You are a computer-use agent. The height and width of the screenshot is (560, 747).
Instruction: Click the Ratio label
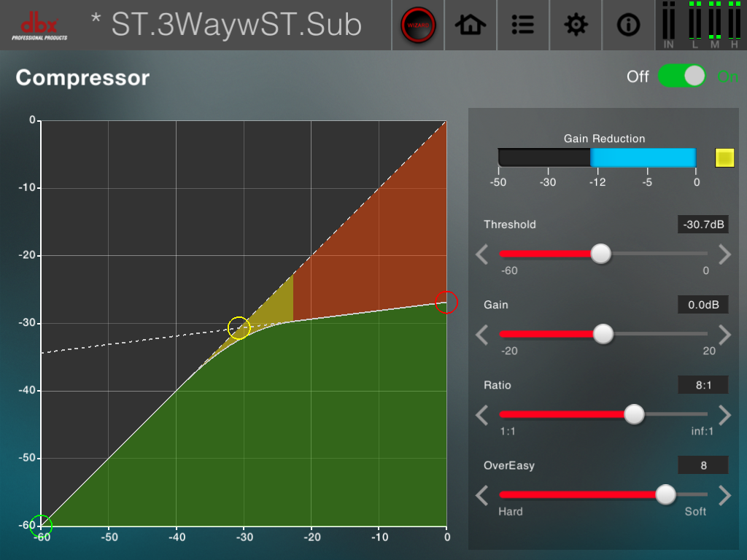click(497, 385)
